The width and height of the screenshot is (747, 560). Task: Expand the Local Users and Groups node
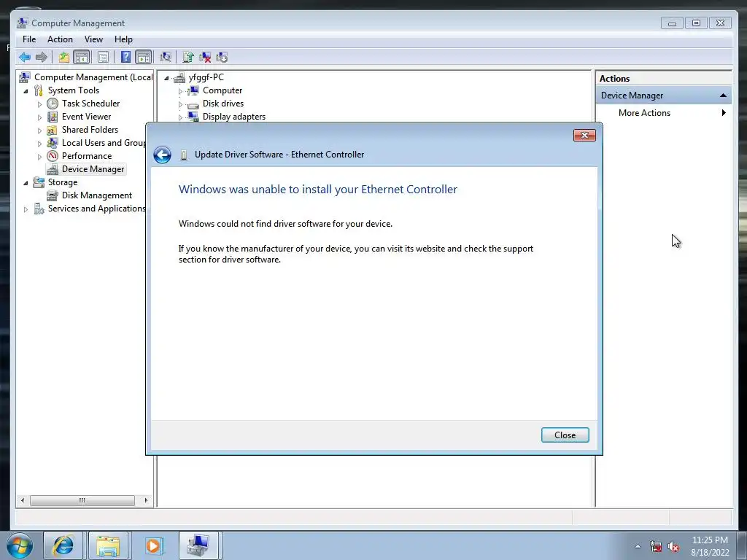tap(39, 144)
